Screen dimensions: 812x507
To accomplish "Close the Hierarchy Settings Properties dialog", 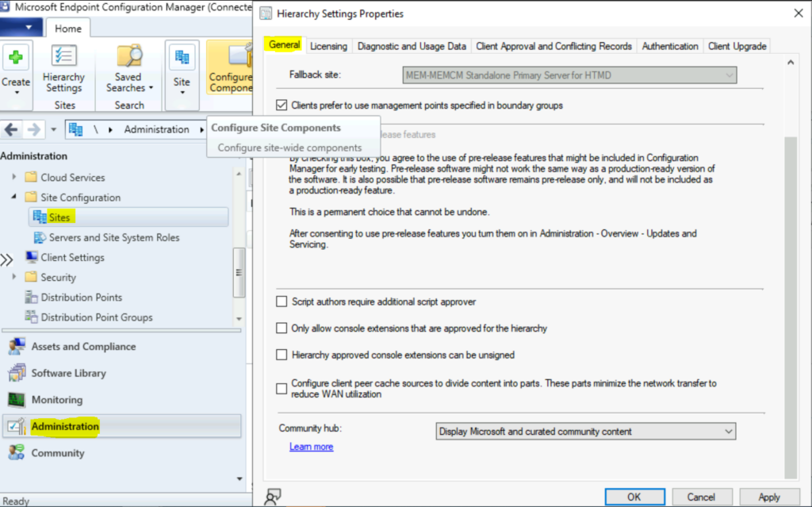I will coord(798,13).
